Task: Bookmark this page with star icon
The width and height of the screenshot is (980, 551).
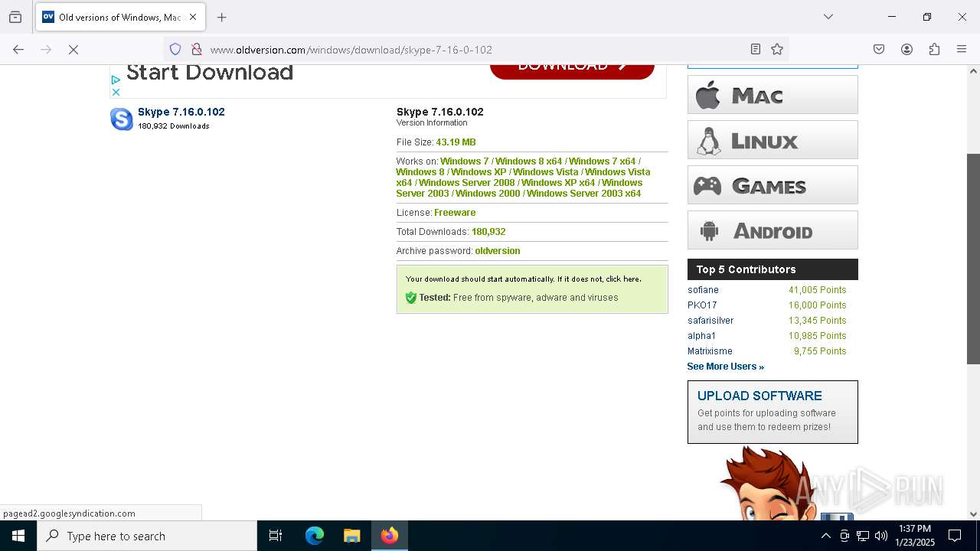Action: click(777, 50)
